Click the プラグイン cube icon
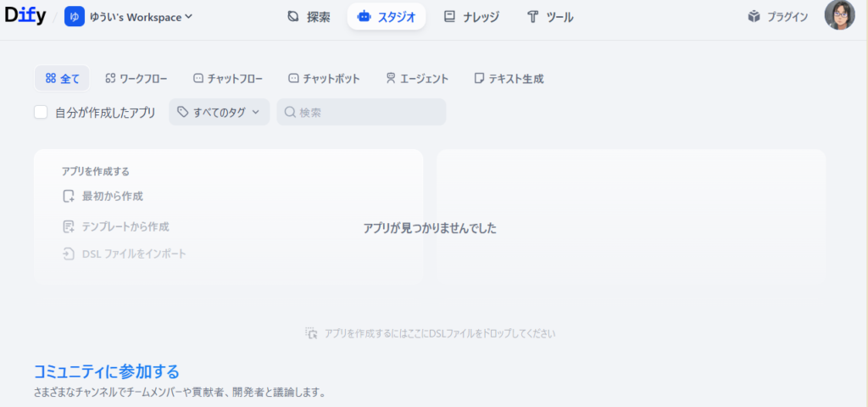This screenshot has height=407, width=868. [754, 16]
